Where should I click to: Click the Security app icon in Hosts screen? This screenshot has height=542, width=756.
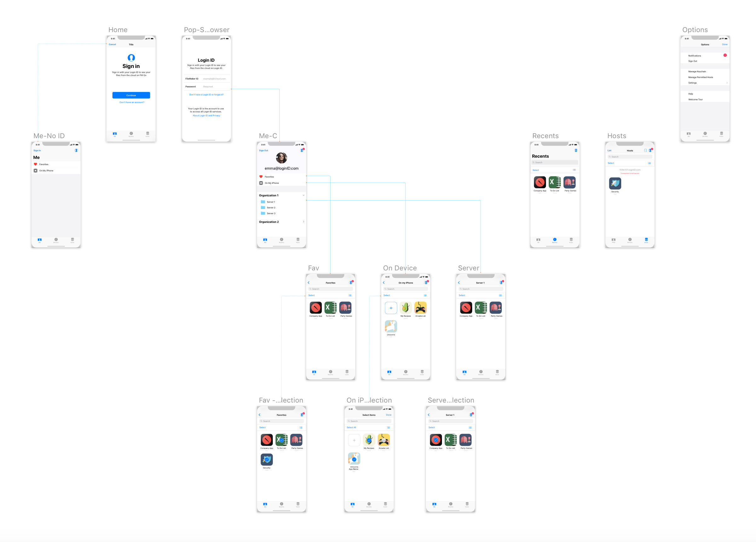click(615, 183)
